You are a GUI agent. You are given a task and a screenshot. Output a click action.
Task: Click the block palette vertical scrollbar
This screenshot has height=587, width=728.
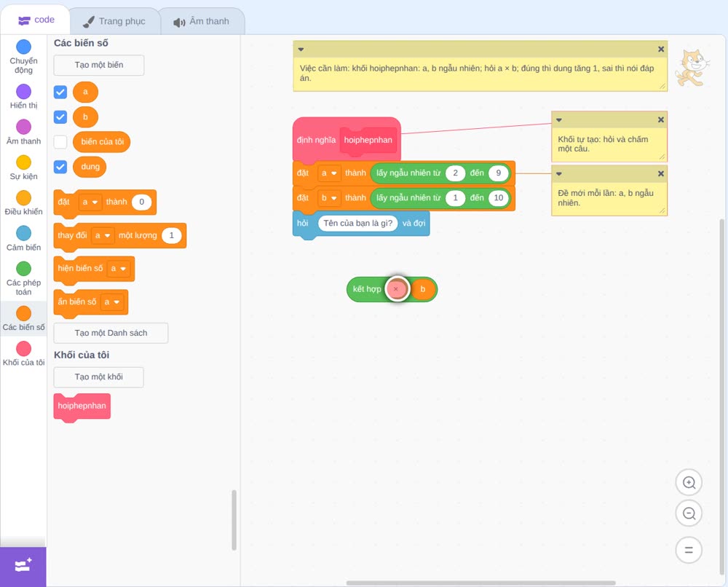[x=234, y=520]
